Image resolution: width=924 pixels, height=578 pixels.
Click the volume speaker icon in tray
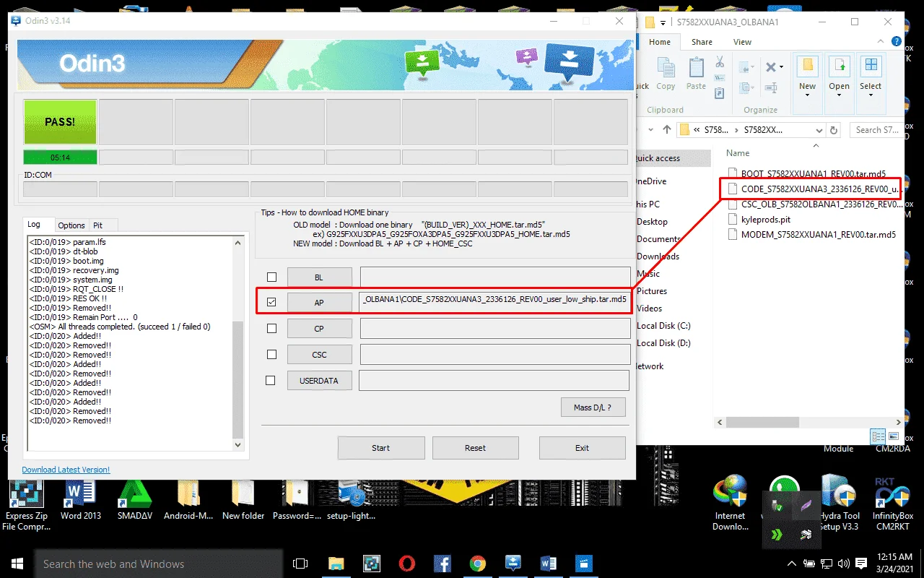point(843,564)
